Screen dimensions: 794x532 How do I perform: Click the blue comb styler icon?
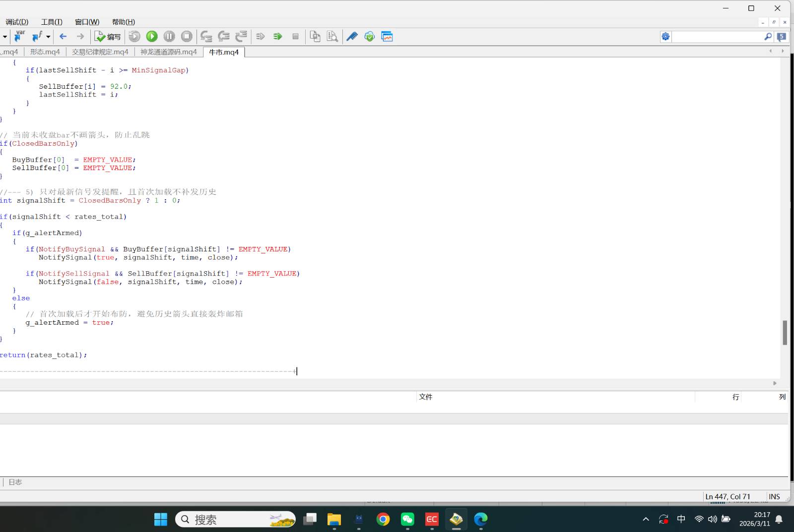click(352, 36)
